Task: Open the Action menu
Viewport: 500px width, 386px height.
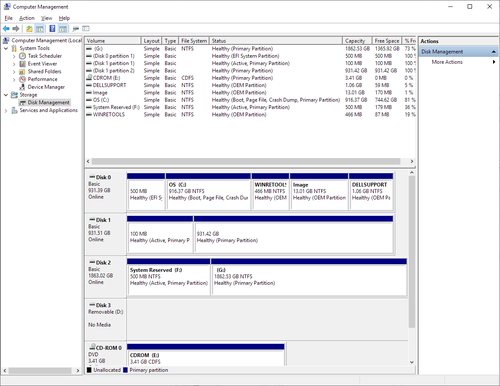Action: tap(27, 18)
